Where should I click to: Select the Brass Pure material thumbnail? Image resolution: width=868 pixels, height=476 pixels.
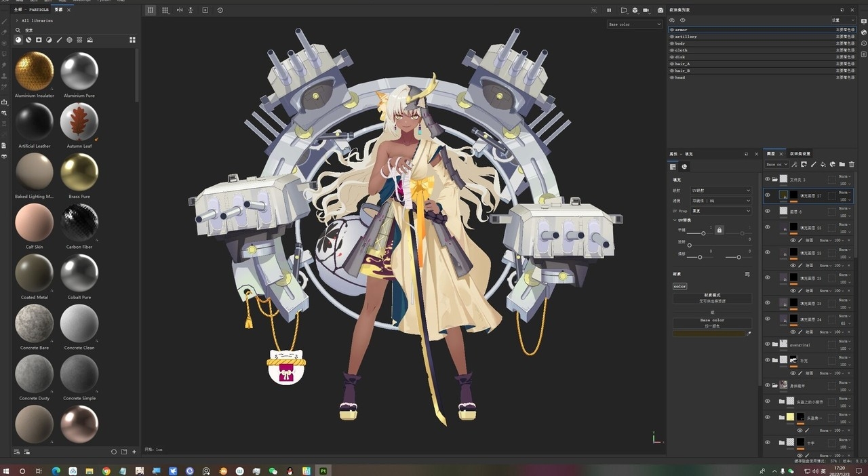coord(79,172)
